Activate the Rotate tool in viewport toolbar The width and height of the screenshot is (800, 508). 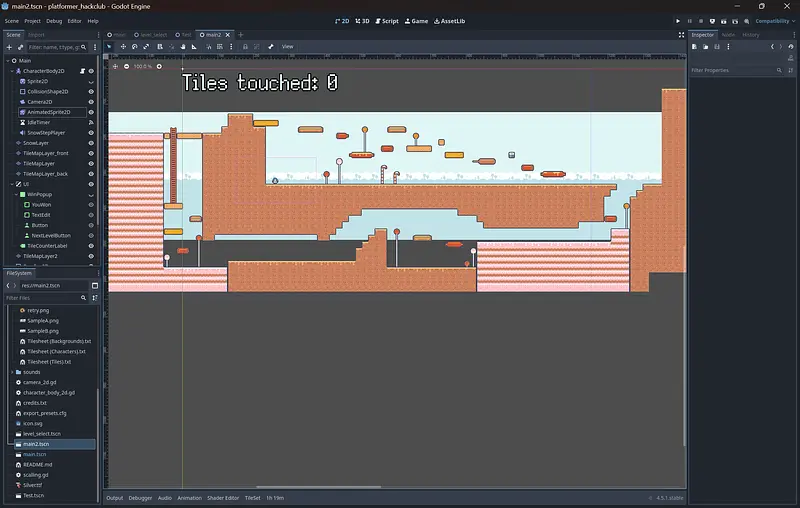coord(134,46)
